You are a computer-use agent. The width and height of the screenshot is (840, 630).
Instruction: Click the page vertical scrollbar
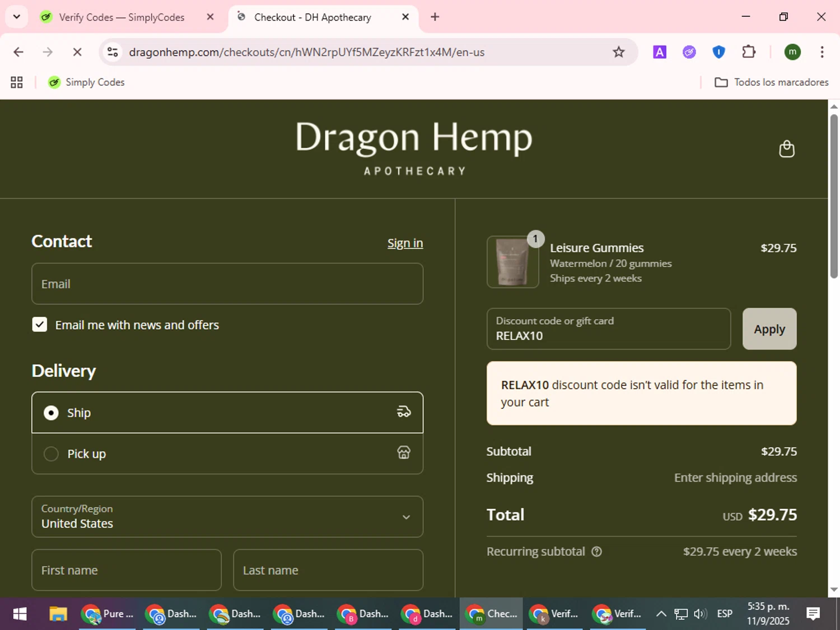pos(834,196)
